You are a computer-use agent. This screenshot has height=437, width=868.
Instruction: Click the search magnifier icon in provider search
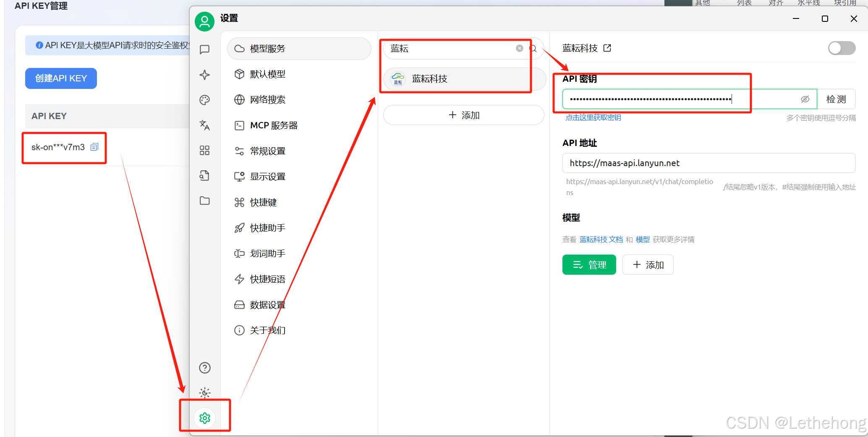click(533, 49)
